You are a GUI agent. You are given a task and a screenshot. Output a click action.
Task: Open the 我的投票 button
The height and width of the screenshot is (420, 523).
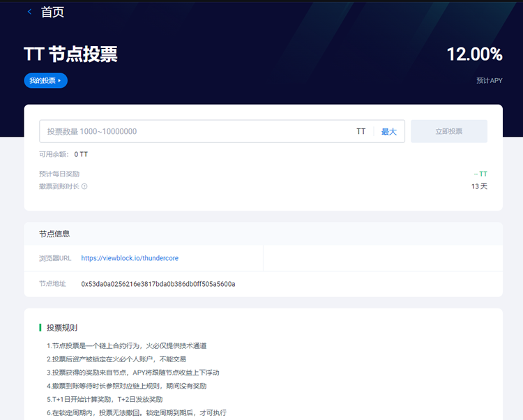point(46,80)
